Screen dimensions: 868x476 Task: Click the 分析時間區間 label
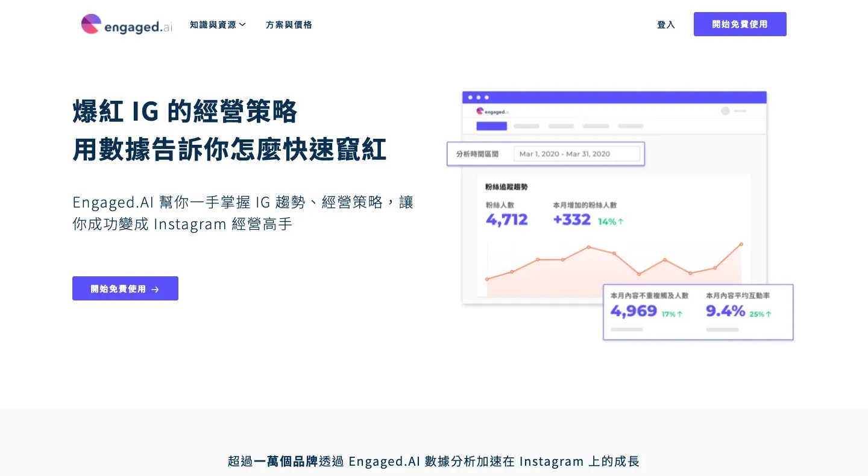click(477, 154)
